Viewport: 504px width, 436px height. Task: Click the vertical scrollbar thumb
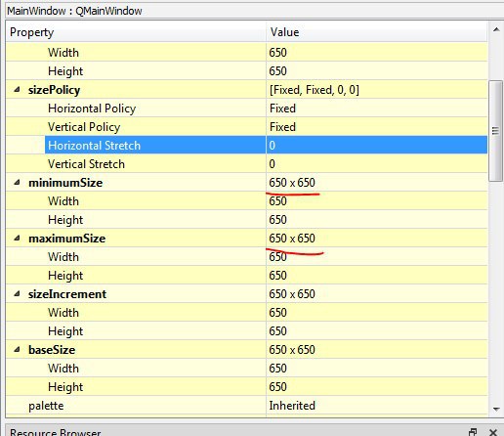pyautogui.click(x=495, y=131)
